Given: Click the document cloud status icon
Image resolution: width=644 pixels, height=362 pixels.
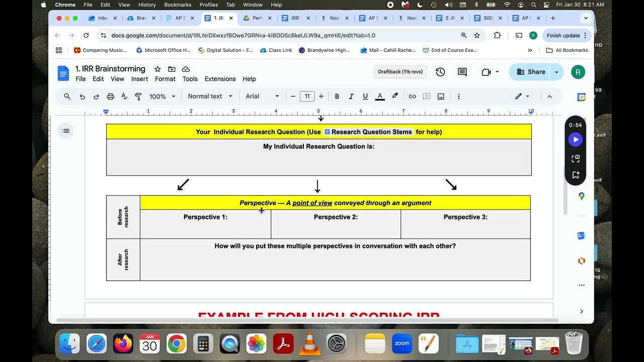Looking at the screenshot, I should pos(186,69).
